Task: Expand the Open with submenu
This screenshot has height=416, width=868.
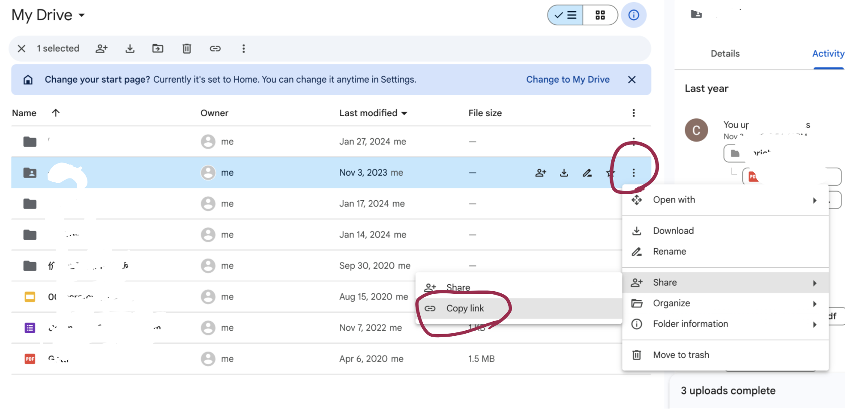Action: [x=725, y=200]
